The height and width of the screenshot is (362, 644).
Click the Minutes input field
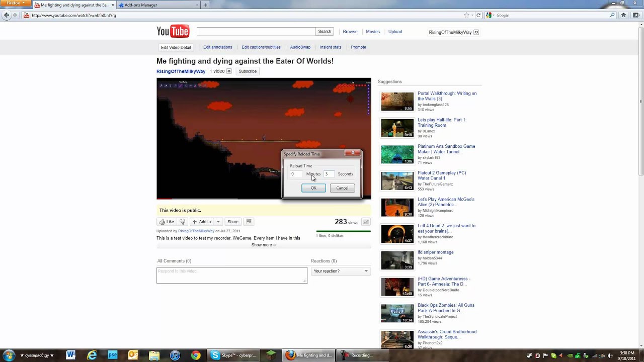[296, 174]
